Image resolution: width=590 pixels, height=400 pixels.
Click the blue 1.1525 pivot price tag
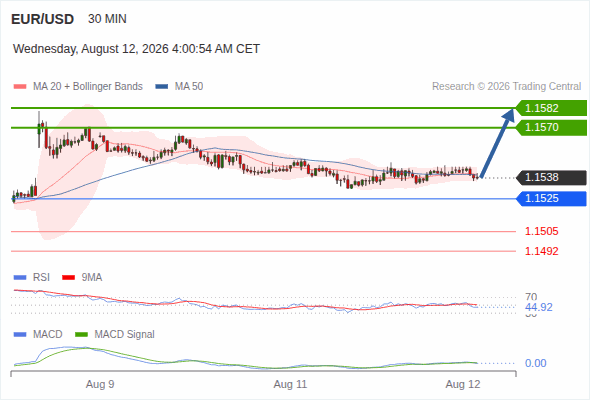point(551,198)
